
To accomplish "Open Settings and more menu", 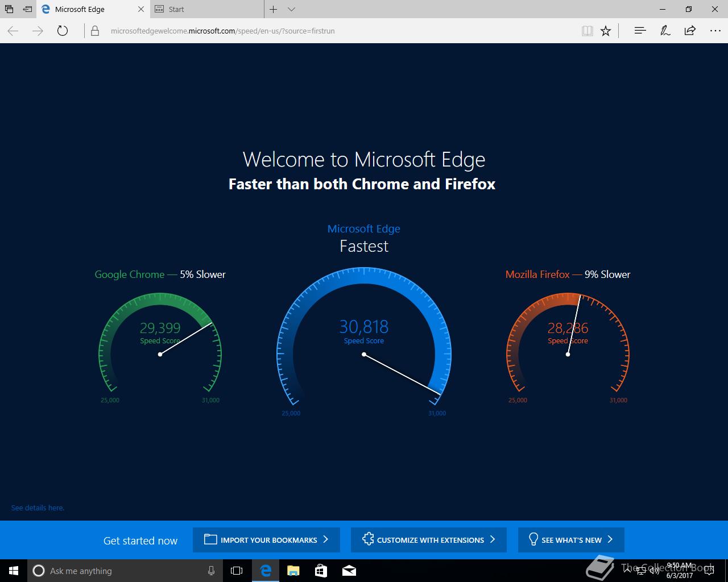I will pos(715,31).
